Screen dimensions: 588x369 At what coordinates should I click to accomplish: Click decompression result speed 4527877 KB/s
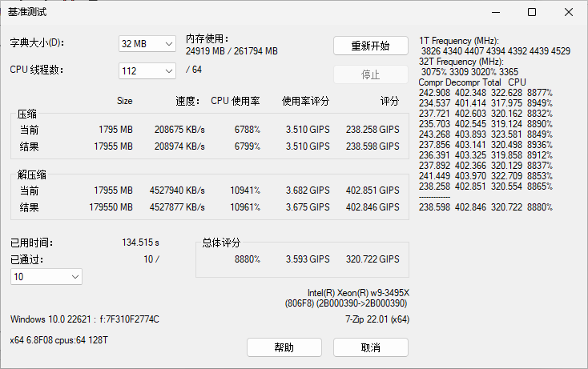177,207
